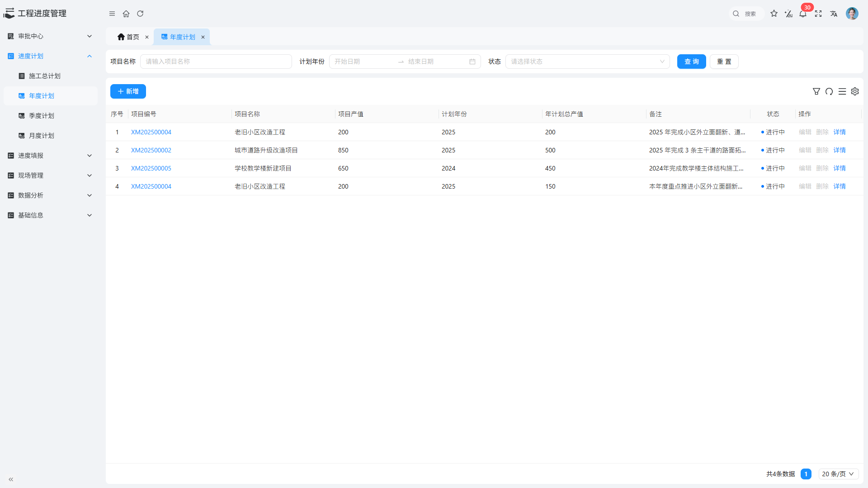The width and height of the screenshot is (868, 488).
Task: Open the 20 条/页 page size dropdown
Action: click(838, 474)
